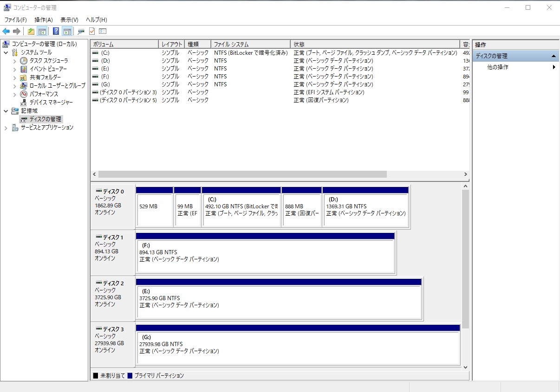
Task: Toggle console tree pane toolbar icon
Action: [x=42, y=31]
